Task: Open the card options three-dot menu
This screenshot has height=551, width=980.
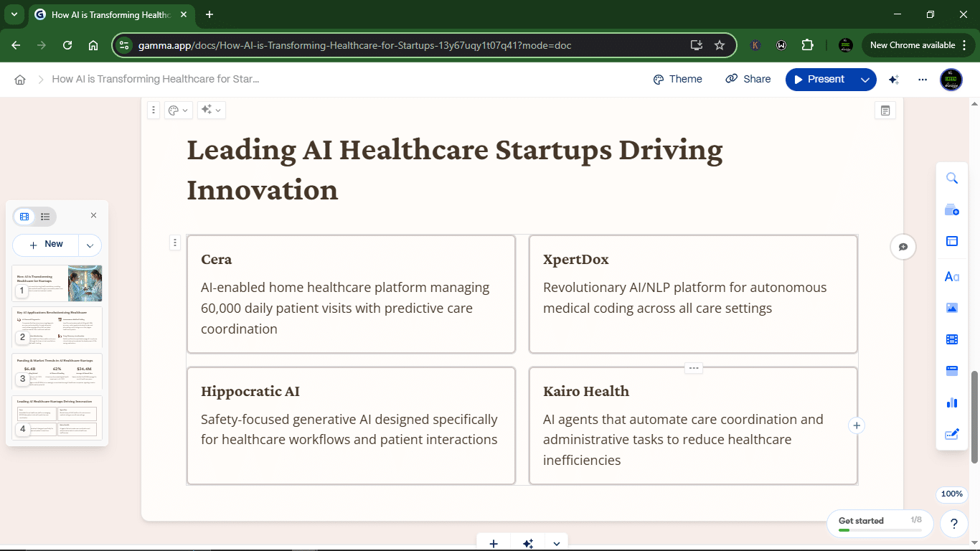Action: [154, 110]
